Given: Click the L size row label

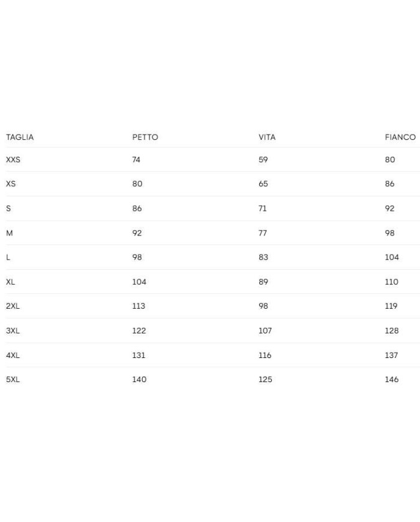Looking at the screenshot, I should 8,257.
